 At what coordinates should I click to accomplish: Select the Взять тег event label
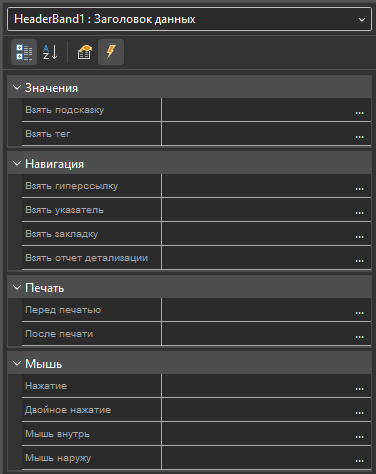point(48,134)
